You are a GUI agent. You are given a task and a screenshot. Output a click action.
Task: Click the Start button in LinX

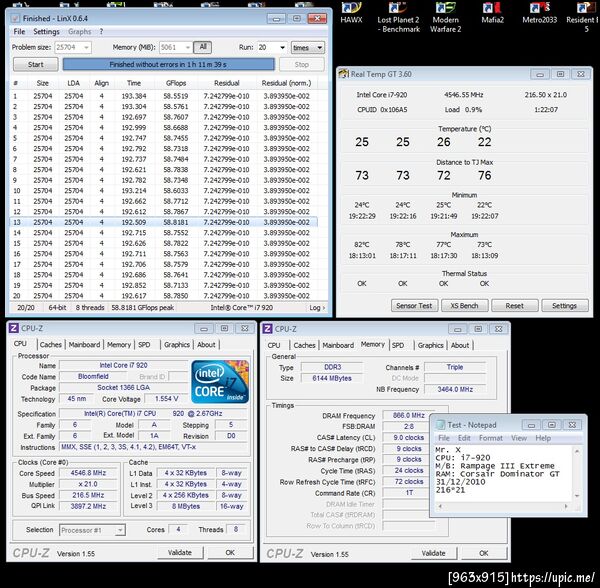click(x=36, y=64)
